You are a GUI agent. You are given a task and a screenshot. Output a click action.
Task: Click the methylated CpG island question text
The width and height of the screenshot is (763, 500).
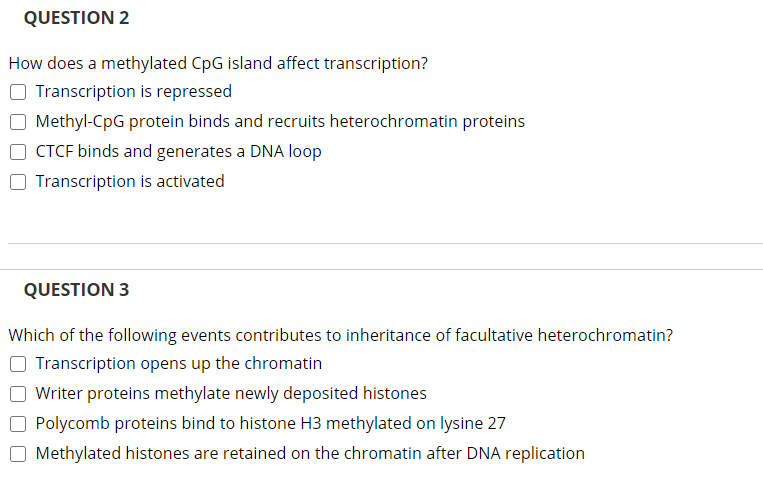(218, 63)
